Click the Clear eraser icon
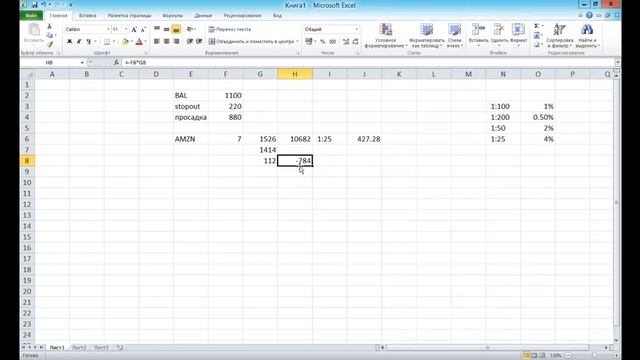This screenshot has height=360, width=640. coord(537,44)
